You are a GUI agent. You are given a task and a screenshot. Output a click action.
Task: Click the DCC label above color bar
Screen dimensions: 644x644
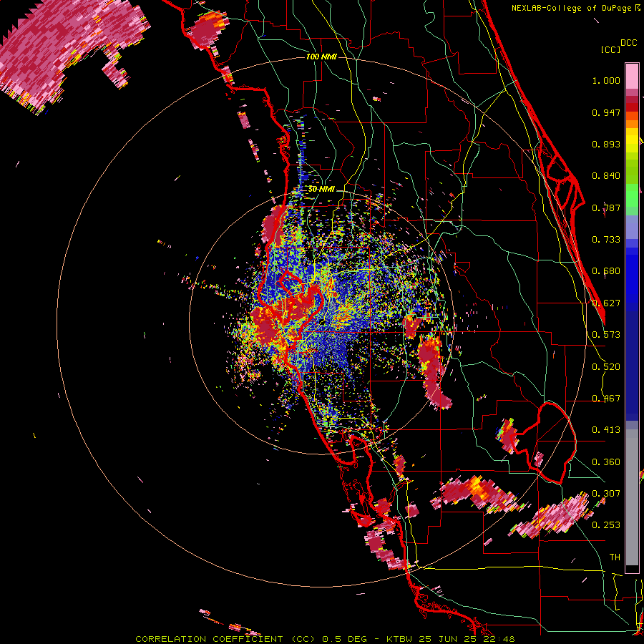point(628,43)
